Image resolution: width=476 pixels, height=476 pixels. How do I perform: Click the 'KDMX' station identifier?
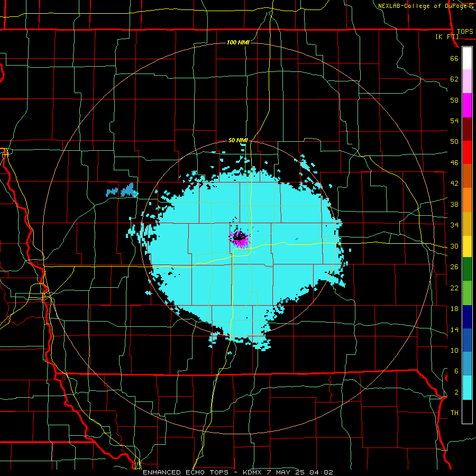(x=253, y=472)
